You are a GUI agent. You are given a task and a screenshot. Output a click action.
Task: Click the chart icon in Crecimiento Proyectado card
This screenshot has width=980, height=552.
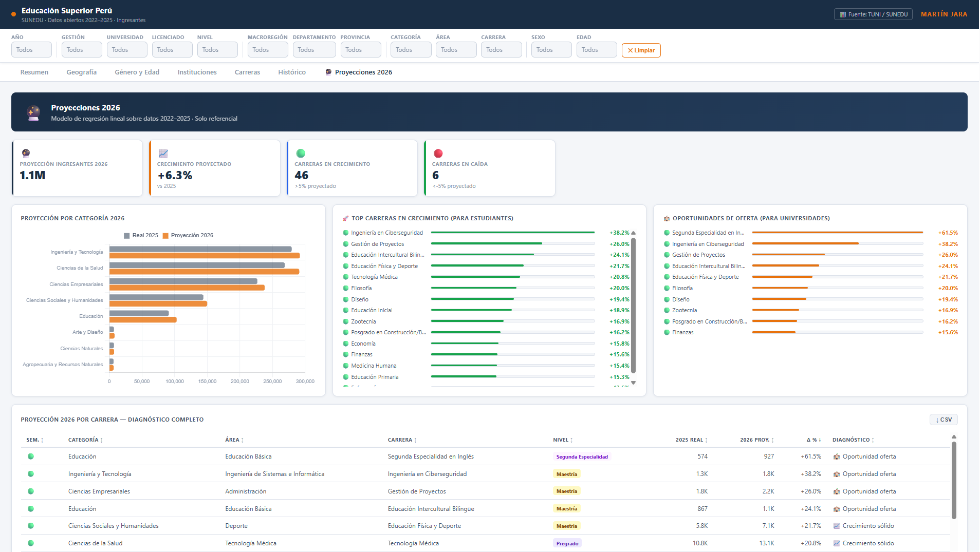point(163,153)
